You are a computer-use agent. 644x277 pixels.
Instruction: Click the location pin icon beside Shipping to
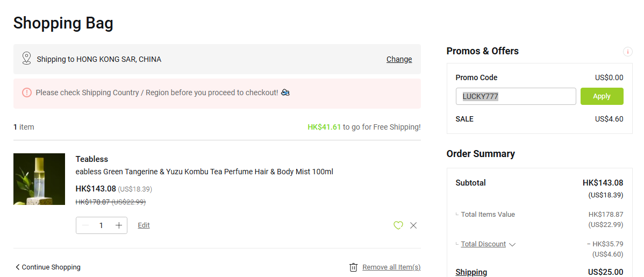click(x=27, y=59)
